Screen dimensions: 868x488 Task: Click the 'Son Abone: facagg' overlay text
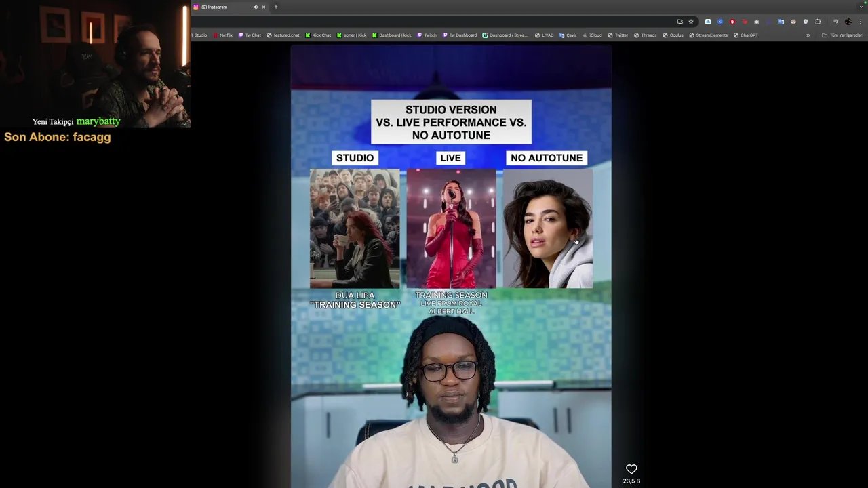(58, 137)
